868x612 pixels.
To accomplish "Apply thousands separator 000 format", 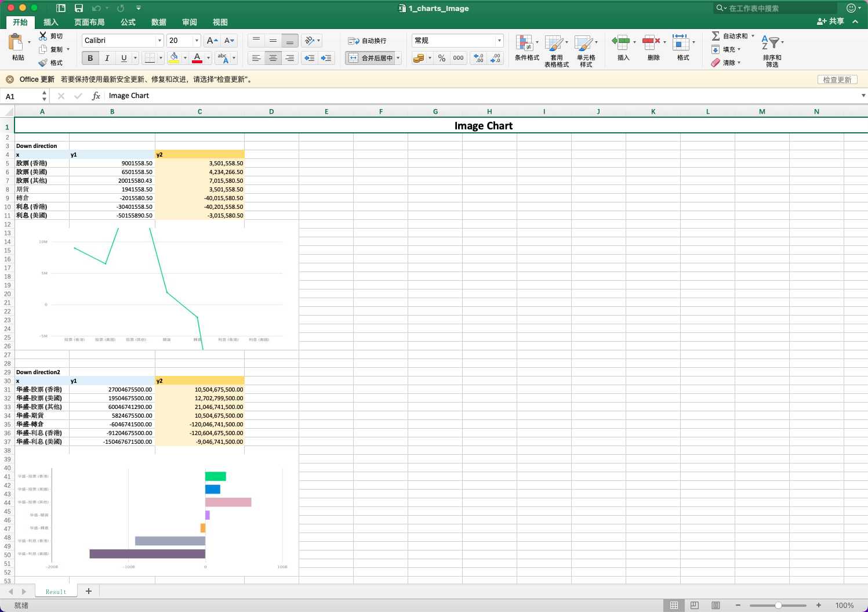I will (458, 58).
